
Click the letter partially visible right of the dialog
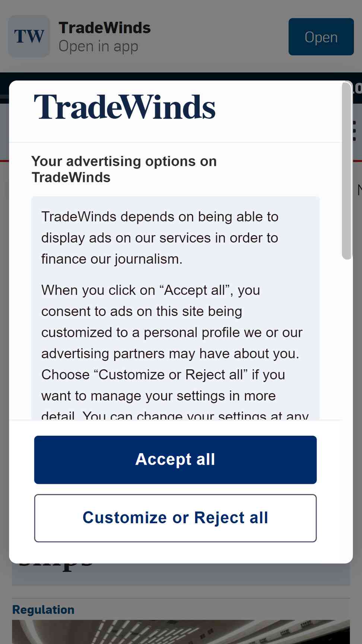coord(359,190)
